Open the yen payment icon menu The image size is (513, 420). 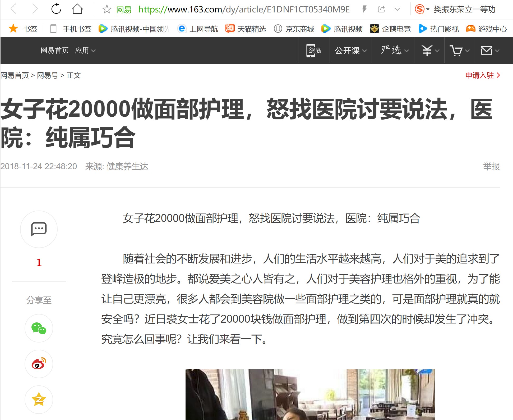point(430,51)
